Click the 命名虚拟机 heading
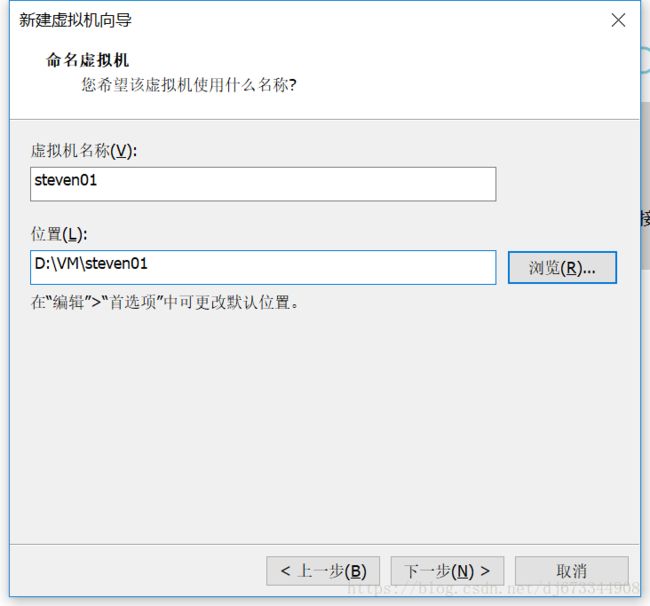650x606 pixels. coord(87,60)
